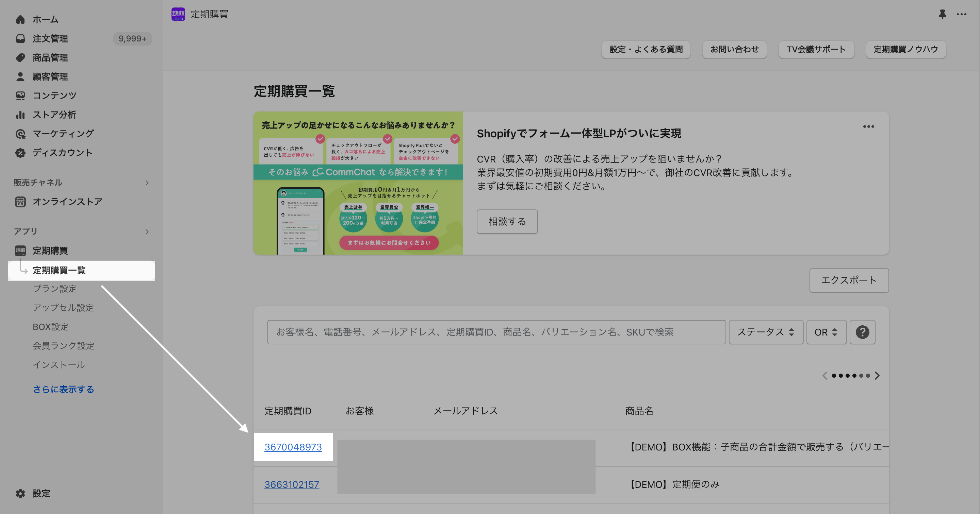Expand the 販売チャネル section chevron
The height and width of the screenshot is (514, 980).
pos(147,183)
